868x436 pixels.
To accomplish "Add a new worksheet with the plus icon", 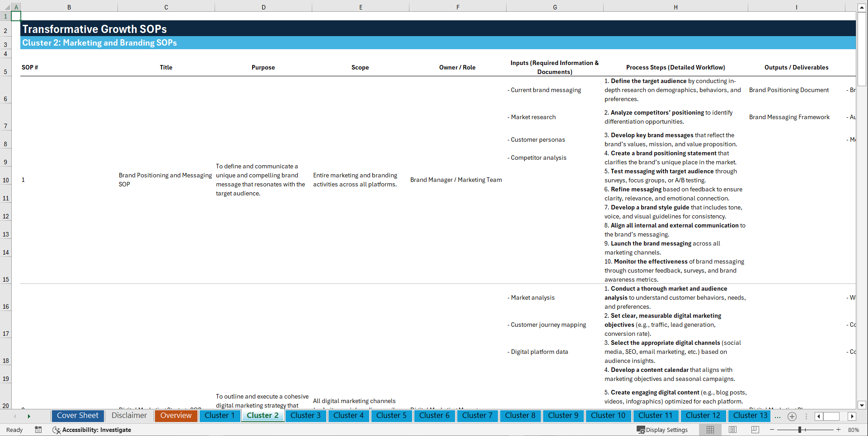I will click(792, 416).
